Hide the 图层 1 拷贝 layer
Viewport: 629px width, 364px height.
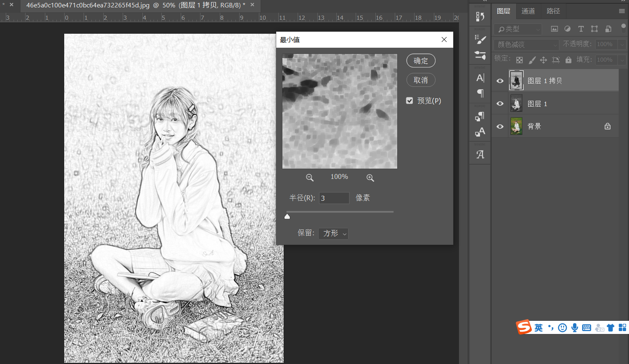tap(500, 81)
